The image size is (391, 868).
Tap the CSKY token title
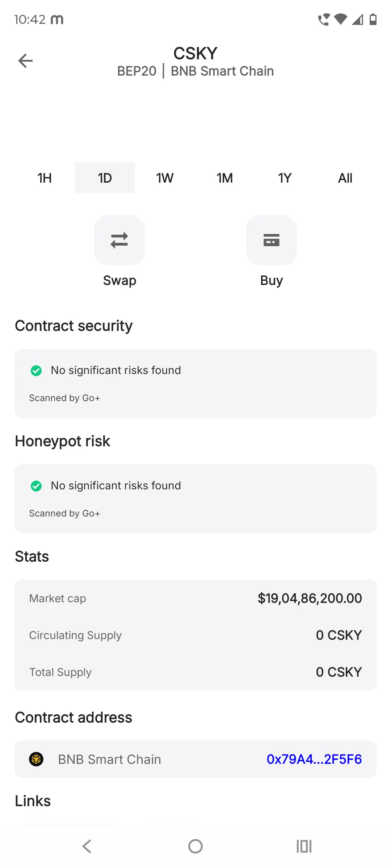pos(195,54)
